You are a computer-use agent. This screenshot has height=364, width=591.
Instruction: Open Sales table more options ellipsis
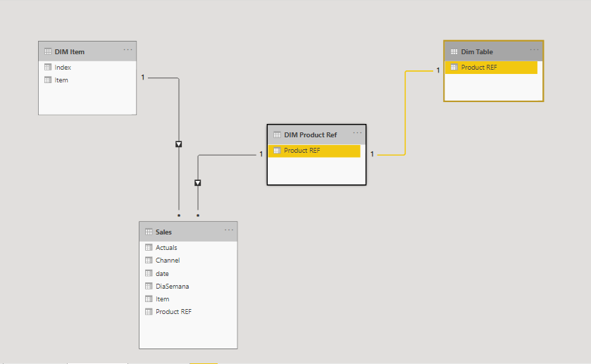pos(229,230)
